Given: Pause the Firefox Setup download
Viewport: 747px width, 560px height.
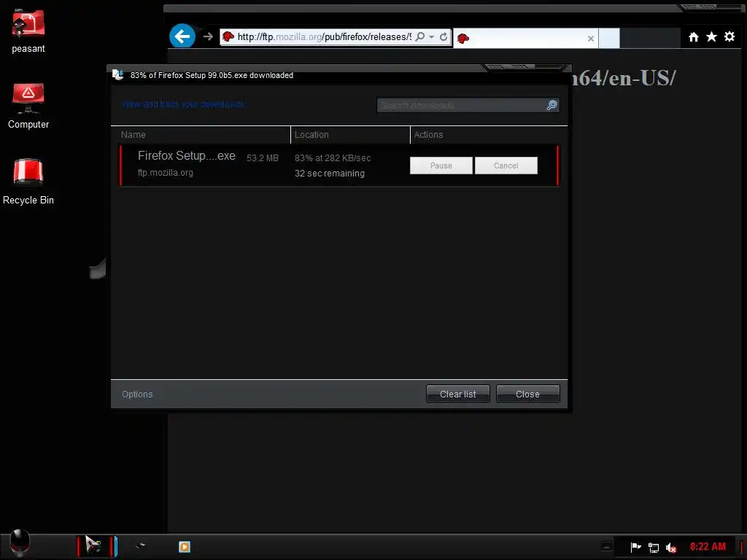Looking at the screenshot, I should [441, 166].
